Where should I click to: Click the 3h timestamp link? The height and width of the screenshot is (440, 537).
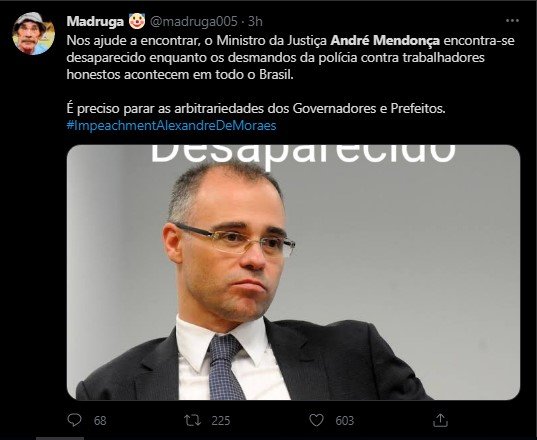click(x=255, y=22)
